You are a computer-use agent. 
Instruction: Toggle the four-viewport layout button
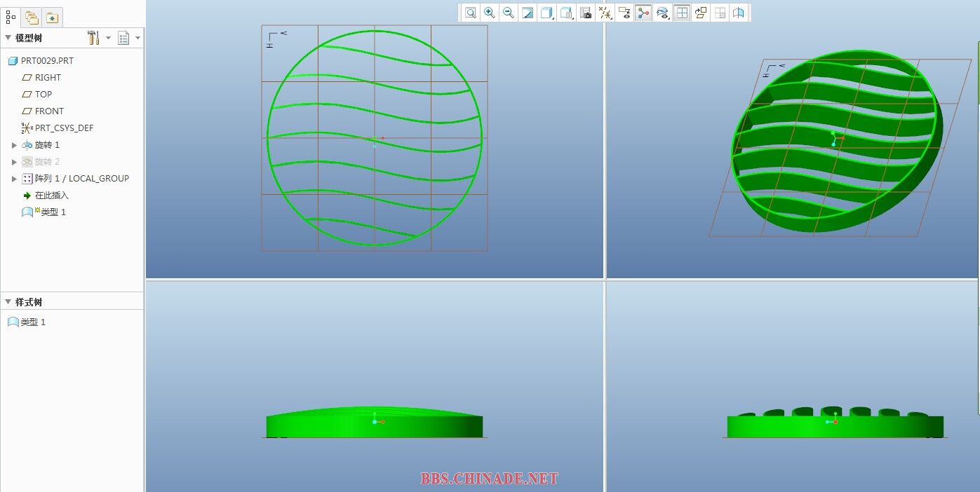pos(682,13)
